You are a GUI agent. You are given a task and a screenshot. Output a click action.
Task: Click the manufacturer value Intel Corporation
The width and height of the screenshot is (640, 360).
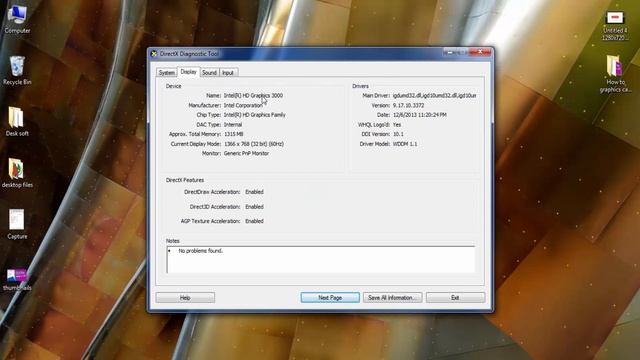click(243, 105)
